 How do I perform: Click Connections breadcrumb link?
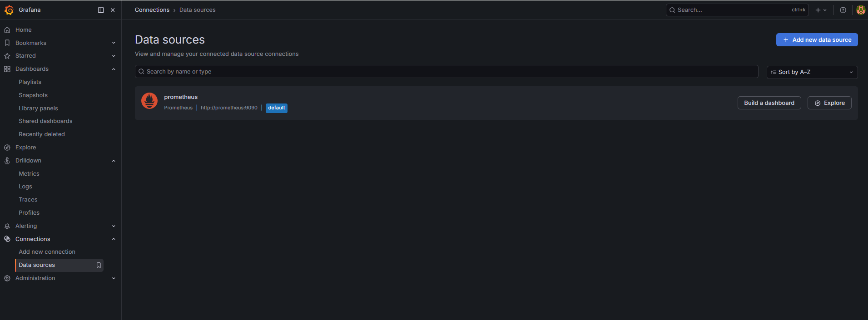click(152, 10)
